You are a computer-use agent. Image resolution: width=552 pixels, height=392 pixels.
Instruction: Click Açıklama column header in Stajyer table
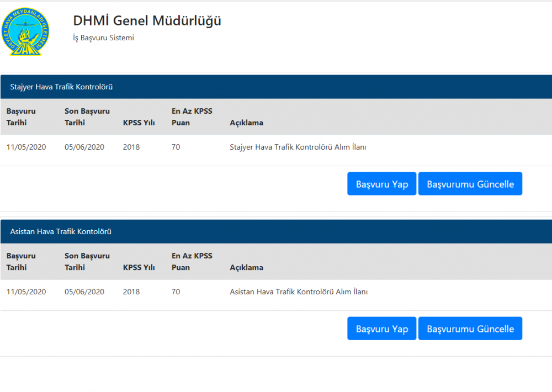[246, 123]
